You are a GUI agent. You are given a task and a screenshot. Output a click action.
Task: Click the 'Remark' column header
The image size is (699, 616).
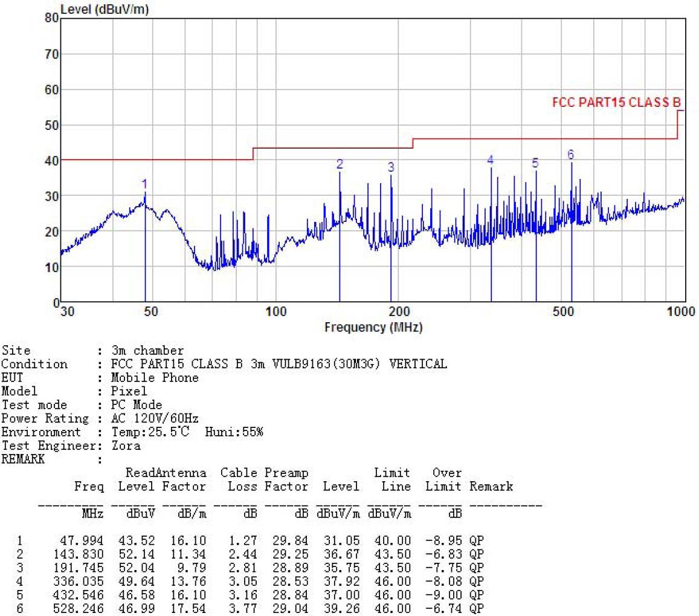pos(491,486)
